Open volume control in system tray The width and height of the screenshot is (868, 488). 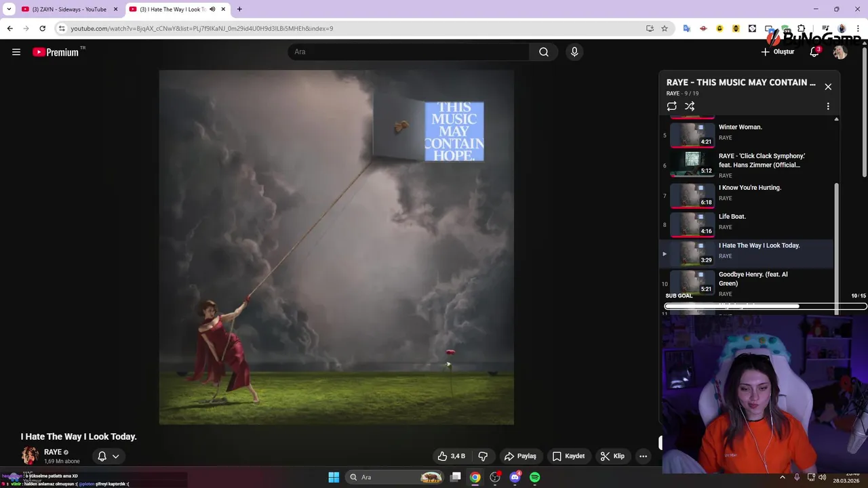click(822, 477)
